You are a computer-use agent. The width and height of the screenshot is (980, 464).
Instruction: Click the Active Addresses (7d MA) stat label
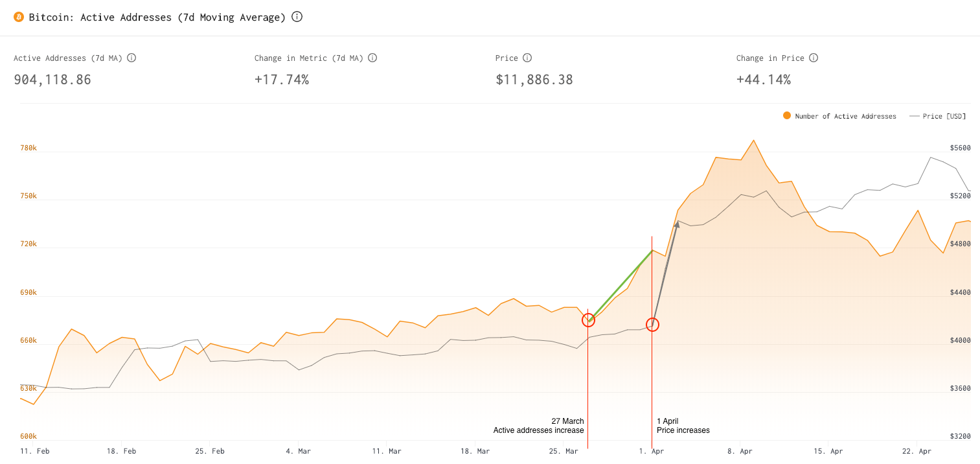68,58
